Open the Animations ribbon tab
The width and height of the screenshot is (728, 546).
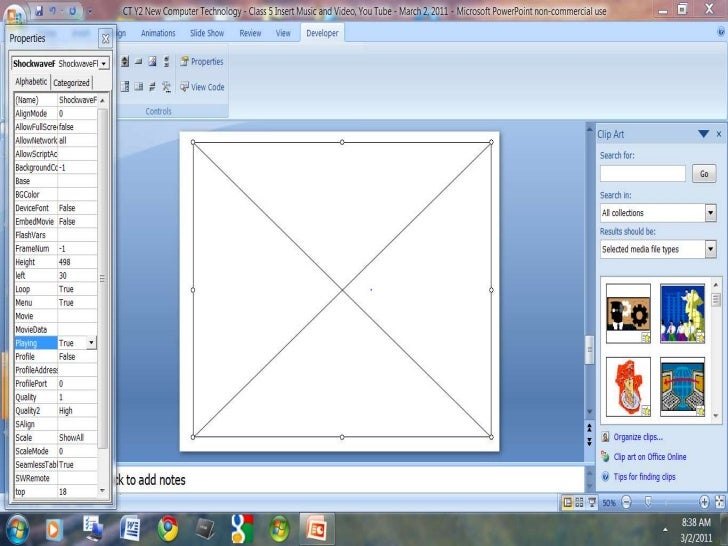coord(158,33)
